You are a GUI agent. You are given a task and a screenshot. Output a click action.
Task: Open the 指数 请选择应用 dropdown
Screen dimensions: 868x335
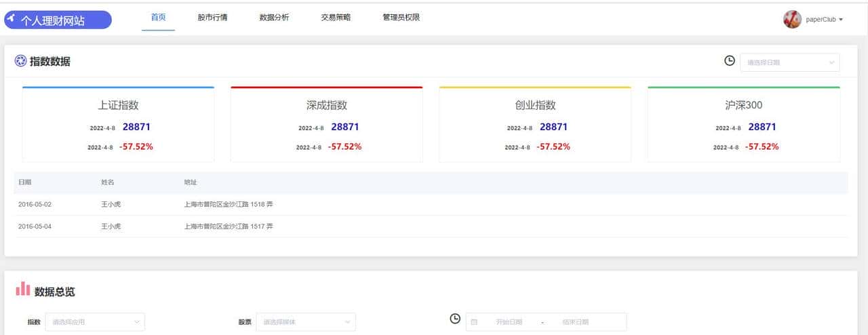pos(94,321)
